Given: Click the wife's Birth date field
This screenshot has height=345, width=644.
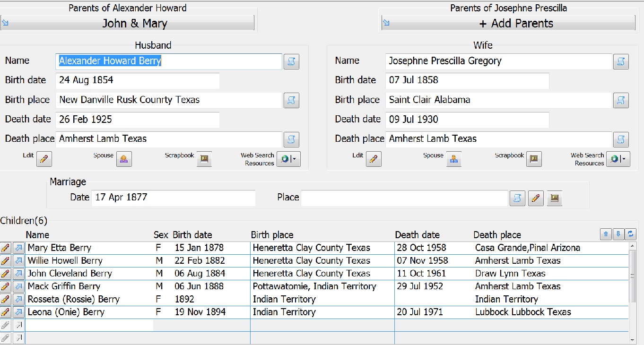Looking at the screenshot, I should click(467, 80).
